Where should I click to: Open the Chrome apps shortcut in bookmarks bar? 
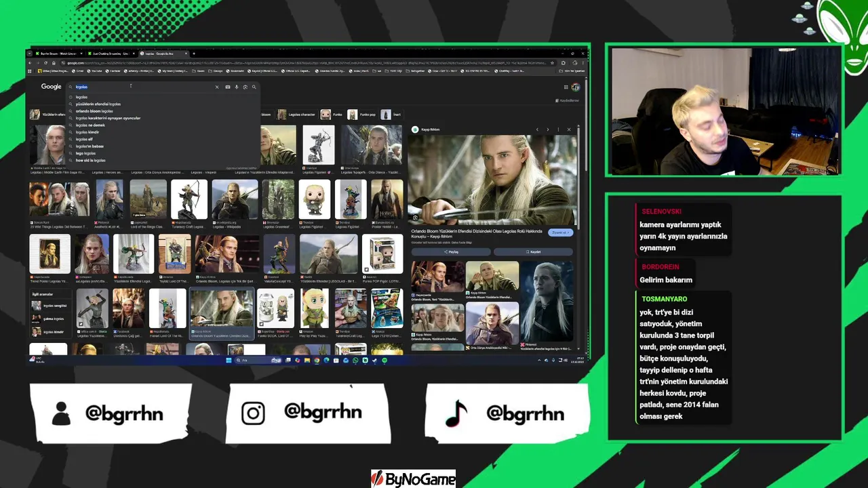30,71
